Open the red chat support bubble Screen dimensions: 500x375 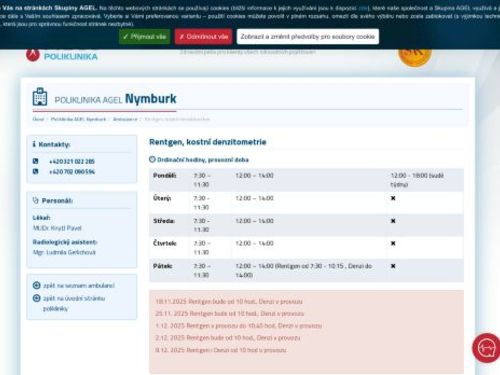[486, 348]
